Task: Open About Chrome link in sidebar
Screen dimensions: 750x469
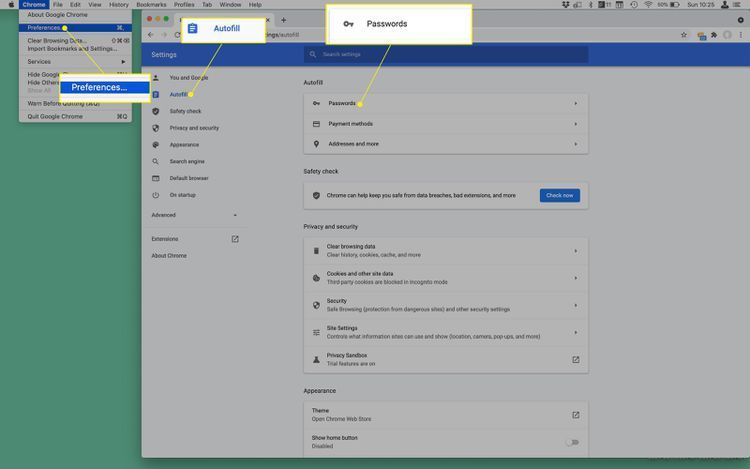Action: [169, 256]
